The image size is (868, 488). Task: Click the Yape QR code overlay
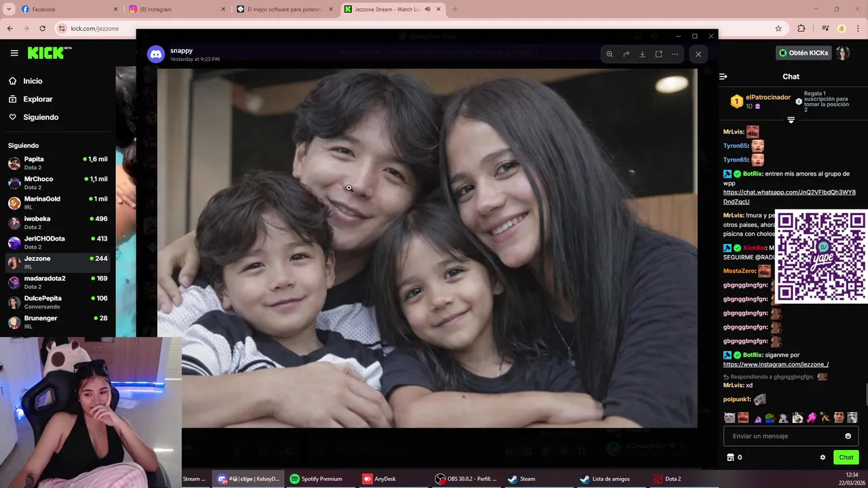[x=821, y=256]
